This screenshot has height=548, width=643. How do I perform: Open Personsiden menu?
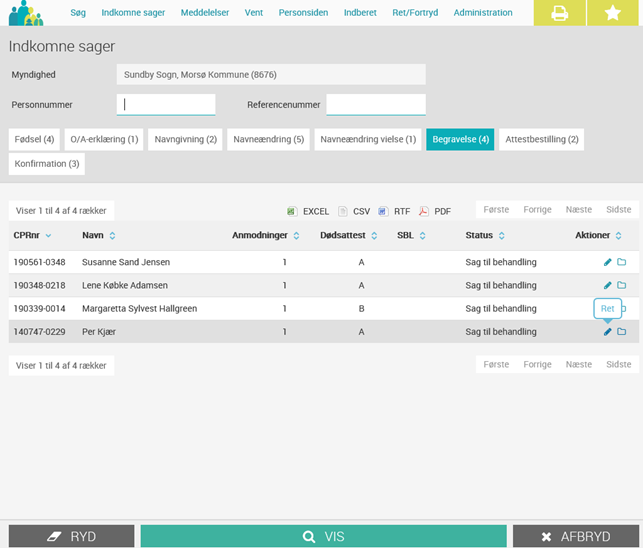point(303,13)
